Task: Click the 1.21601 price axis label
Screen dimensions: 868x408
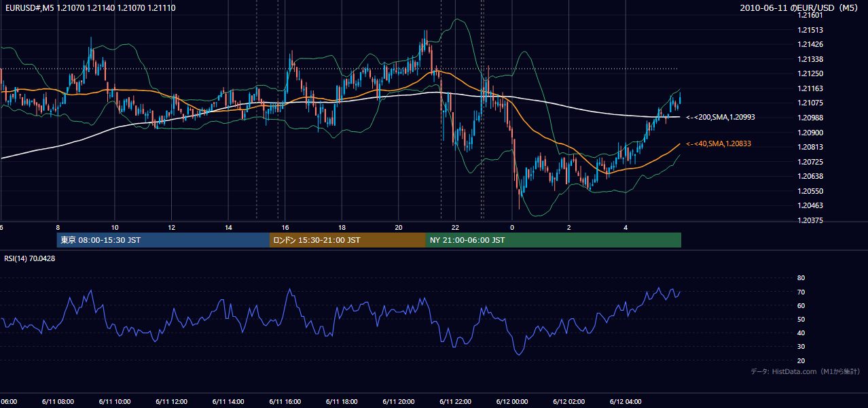Action: tap(811, 15)
